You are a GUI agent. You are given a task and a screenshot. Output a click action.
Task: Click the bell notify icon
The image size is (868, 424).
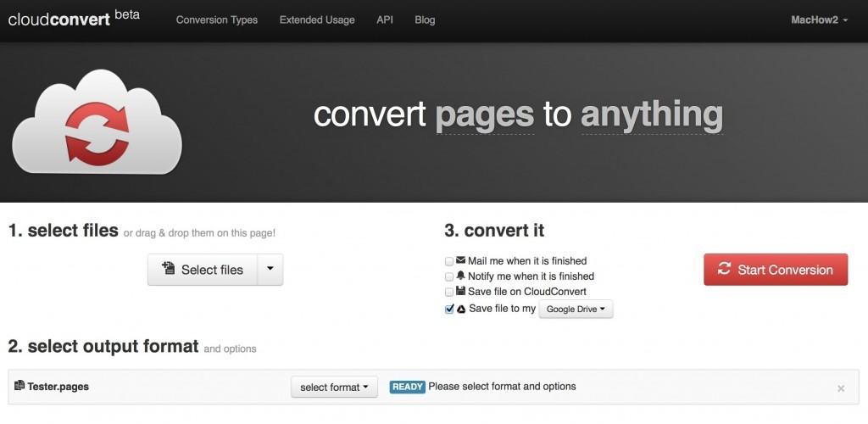[x=460, y=276]
